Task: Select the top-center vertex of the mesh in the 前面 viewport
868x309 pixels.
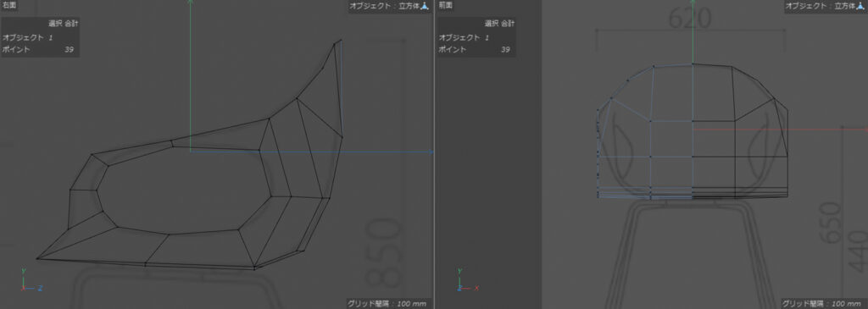Action: 693,64
